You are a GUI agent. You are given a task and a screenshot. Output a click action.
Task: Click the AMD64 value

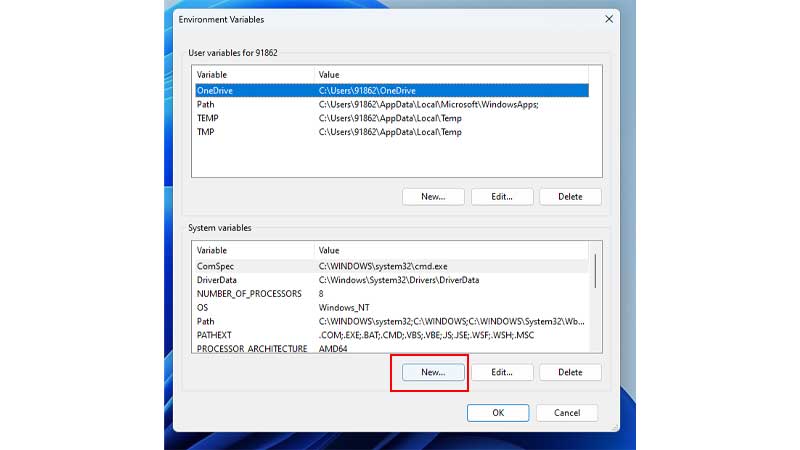[333, 349]
